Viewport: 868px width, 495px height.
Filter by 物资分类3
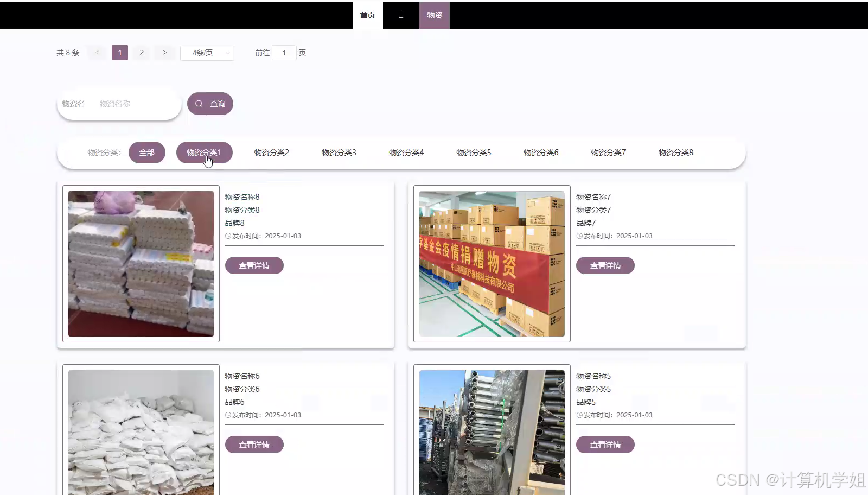[x=339, y=153]
